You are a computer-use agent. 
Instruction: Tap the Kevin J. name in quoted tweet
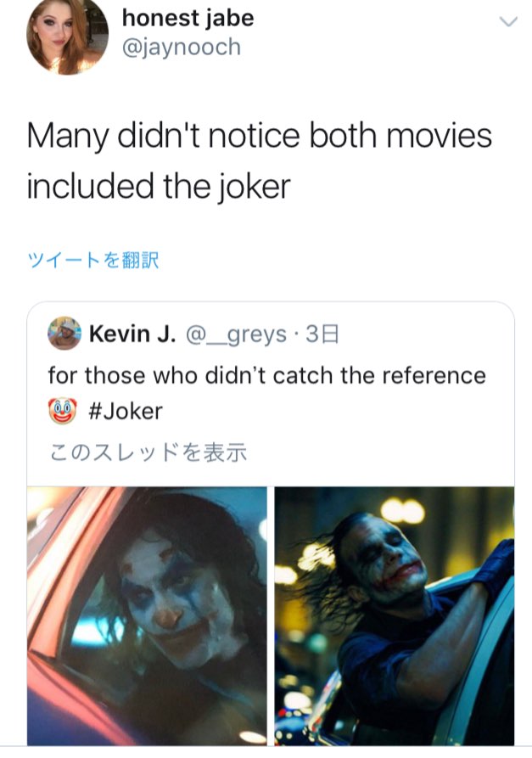click(x=132, y=334)
